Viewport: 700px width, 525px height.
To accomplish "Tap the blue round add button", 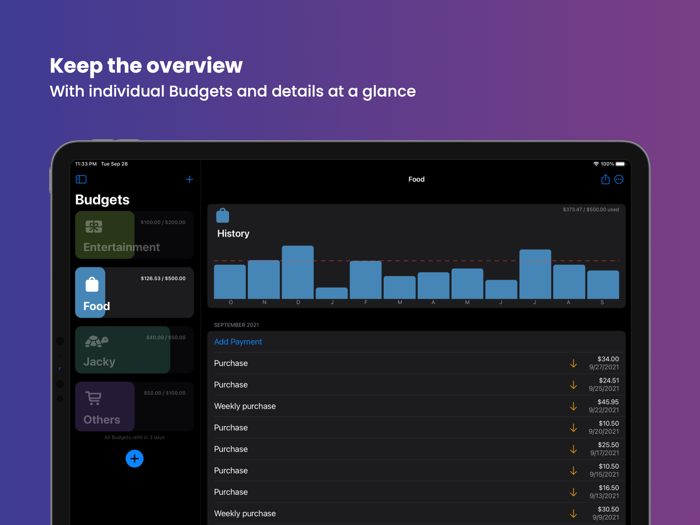I will pos(134,458).
